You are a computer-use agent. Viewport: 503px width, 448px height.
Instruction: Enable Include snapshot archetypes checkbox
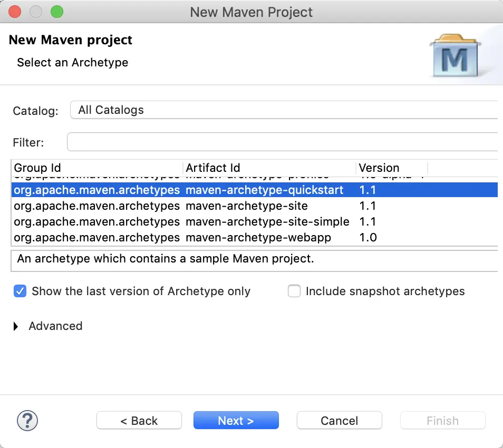click(x=294, y=291)
